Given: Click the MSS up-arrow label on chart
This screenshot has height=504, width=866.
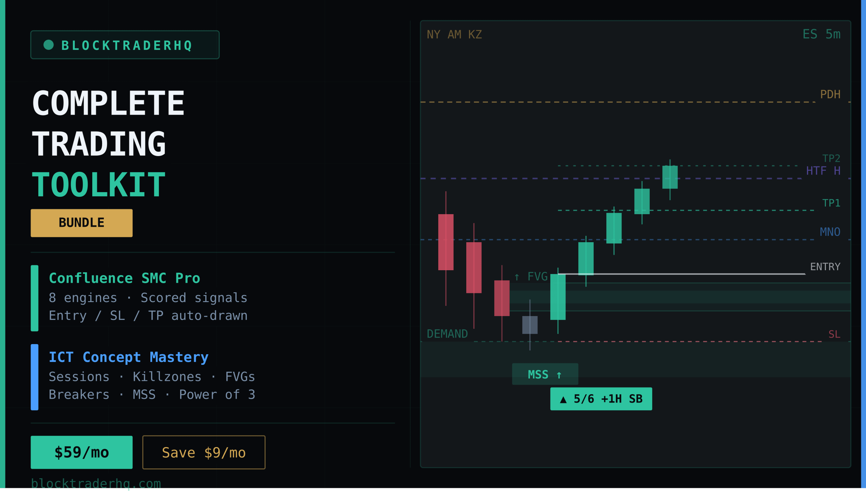Looking at the screenshot, I should click(x=545, y=374).
